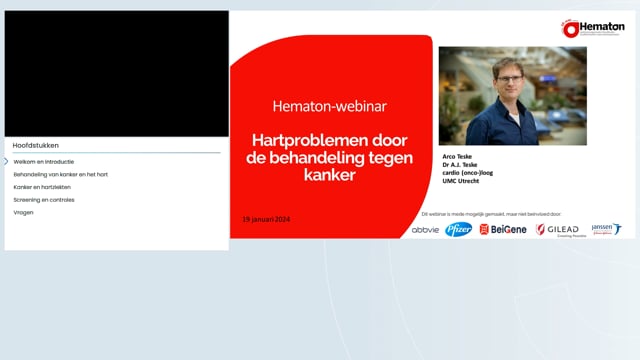Click the 'cardio (onco-)loog' text
The image size is (640, 360).
point(468,173)
